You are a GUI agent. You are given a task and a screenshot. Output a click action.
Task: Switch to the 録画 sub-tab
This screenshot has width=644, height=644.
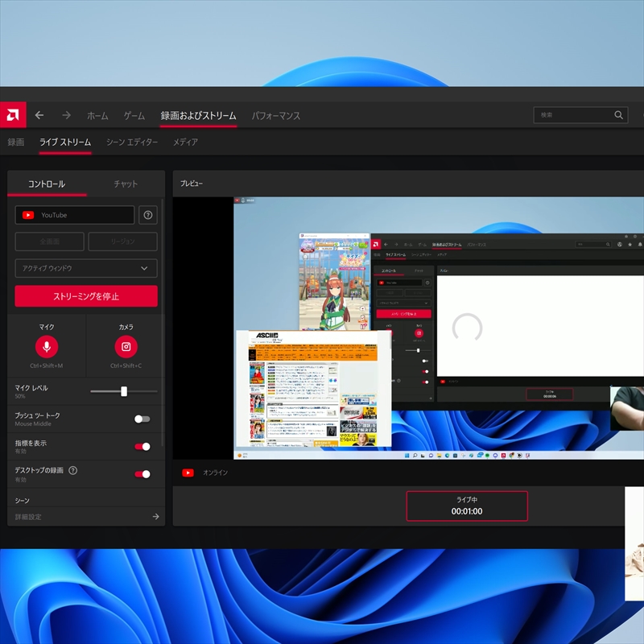pyautogui.click(x=15, y=142)
